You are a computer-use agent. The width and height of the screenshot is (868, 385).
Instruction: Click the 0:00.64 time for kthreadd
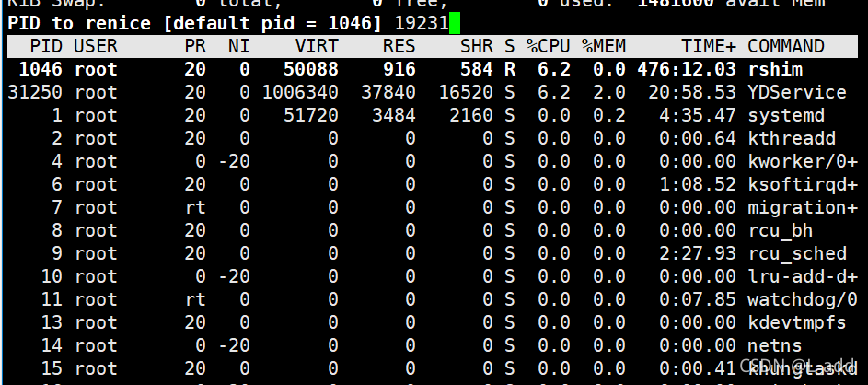(x=698, y=138)
